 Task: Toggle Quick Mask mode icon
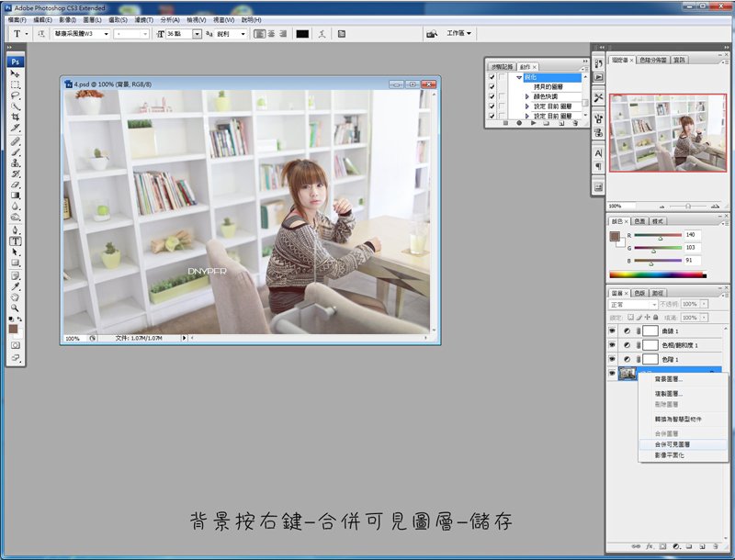[15, 345]
